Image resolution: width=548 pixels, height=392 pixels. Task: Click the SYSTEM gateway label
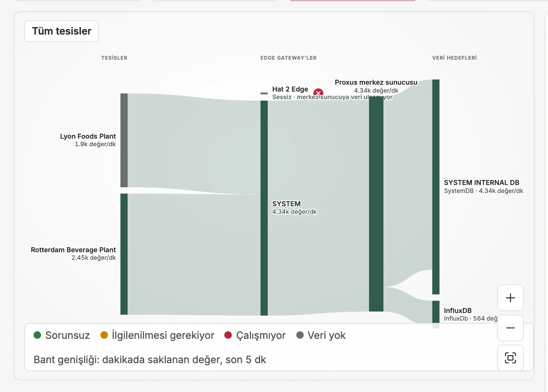(286, 204)
